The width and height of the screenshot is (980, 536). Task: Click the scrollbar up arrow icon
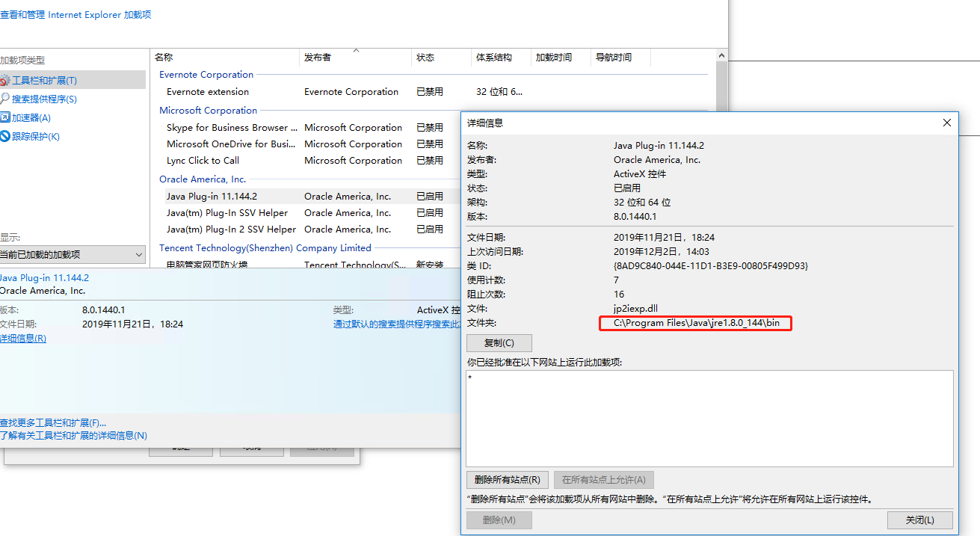pos(721,55)
